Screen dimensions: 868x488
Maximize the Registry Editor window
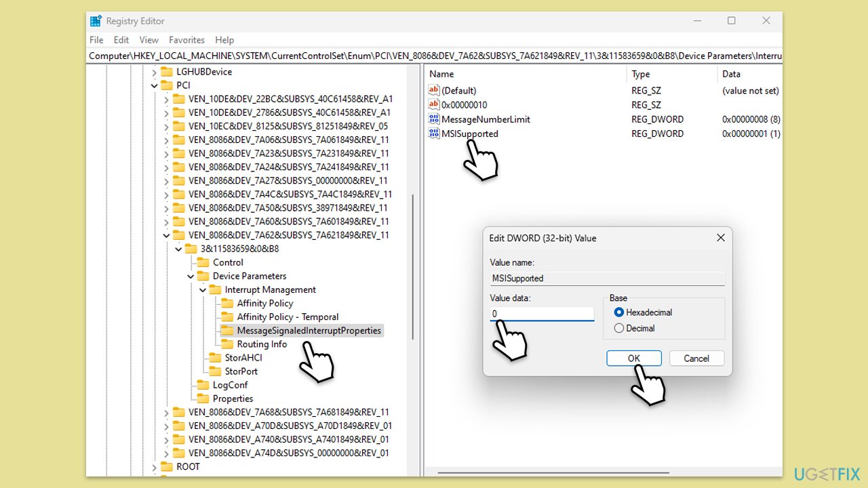731,21
